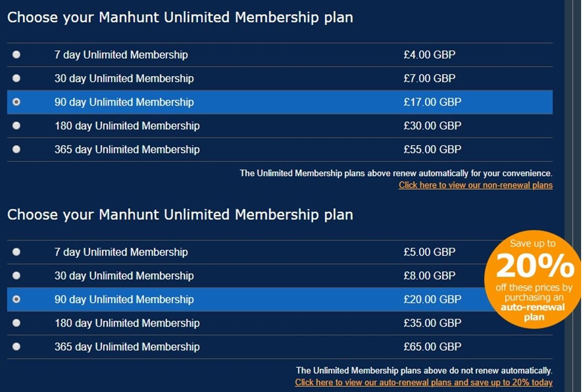Pick the £8.00 30 day plan radio button
Image resolution: width=584 pixels, height=392 pixels.
click(x=16, y=275)
